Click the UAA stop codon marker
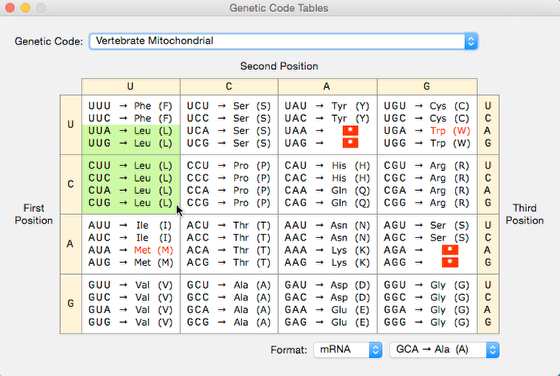The height and width of the screenshot is (376, 560). pos(350,130)
